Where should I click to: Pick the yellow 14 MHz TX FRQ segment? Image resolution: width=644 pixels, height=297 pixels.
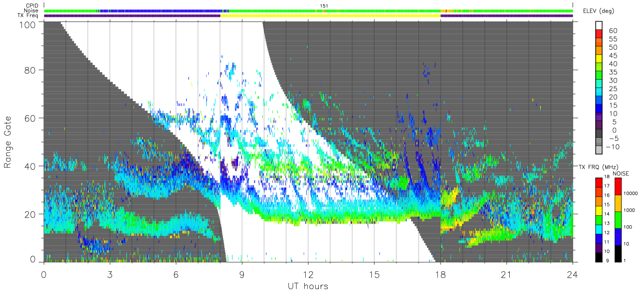[599, 210]
